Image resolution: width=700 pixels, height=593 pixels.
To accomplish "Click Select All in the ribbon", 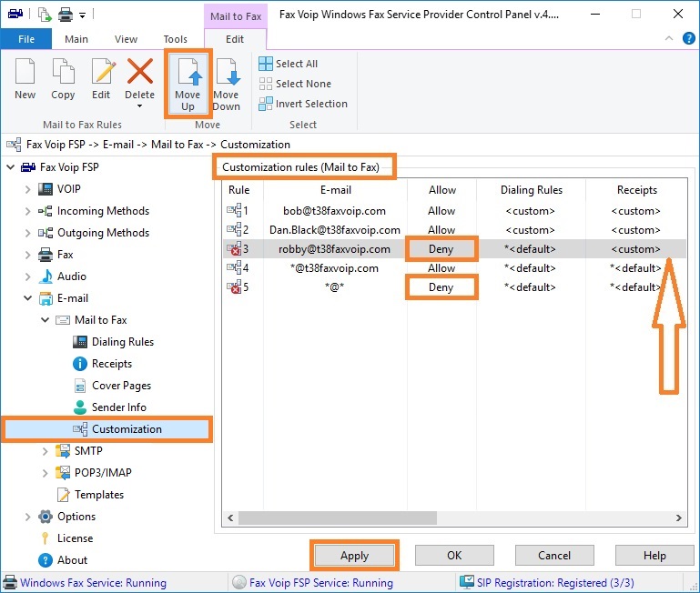I will coord(288,64).
